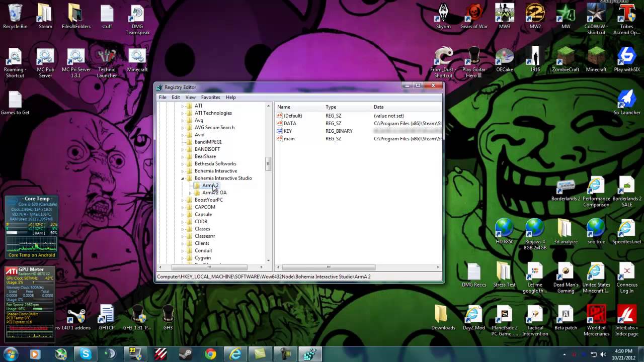The image size is (644, 362).
Task: Open Steam from the taskbar
Action: 185,354
